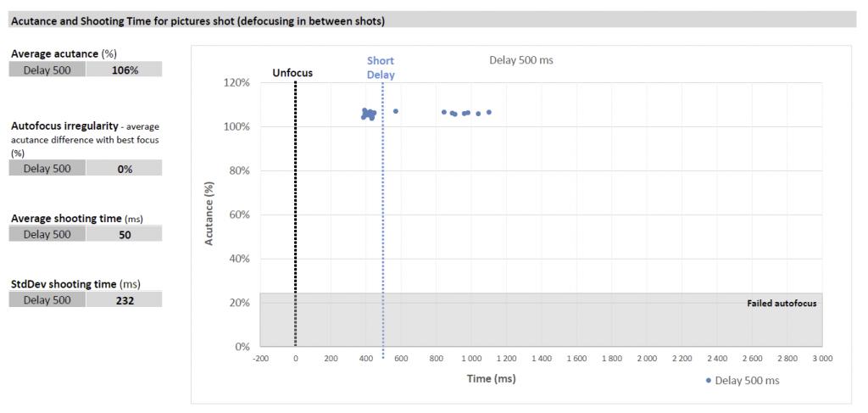
Task: Select the isolated data point near 570 ms
Action: coord(396,111)
